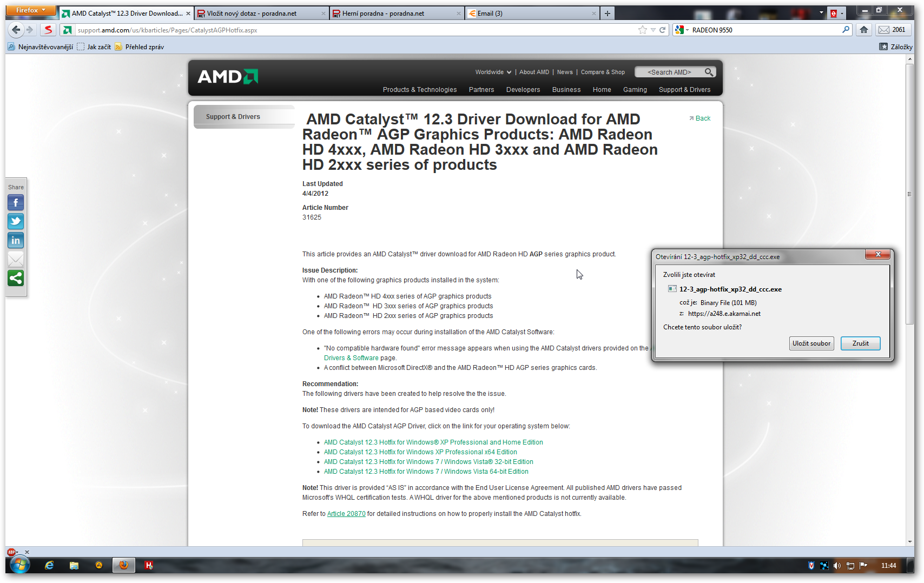Switch to the Herní poradna tab

[x=397, y=14]
